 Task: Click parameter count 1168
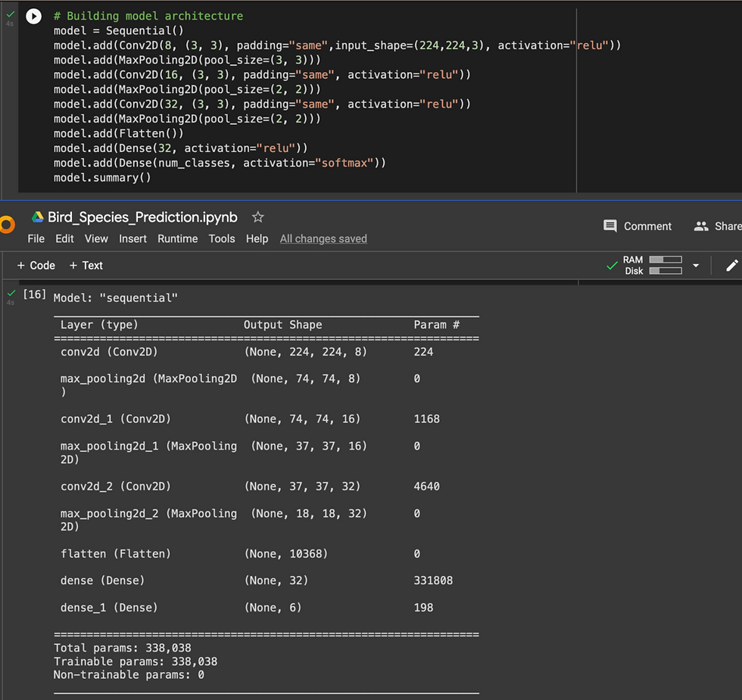pyautogui.click(x=427, y=419)
